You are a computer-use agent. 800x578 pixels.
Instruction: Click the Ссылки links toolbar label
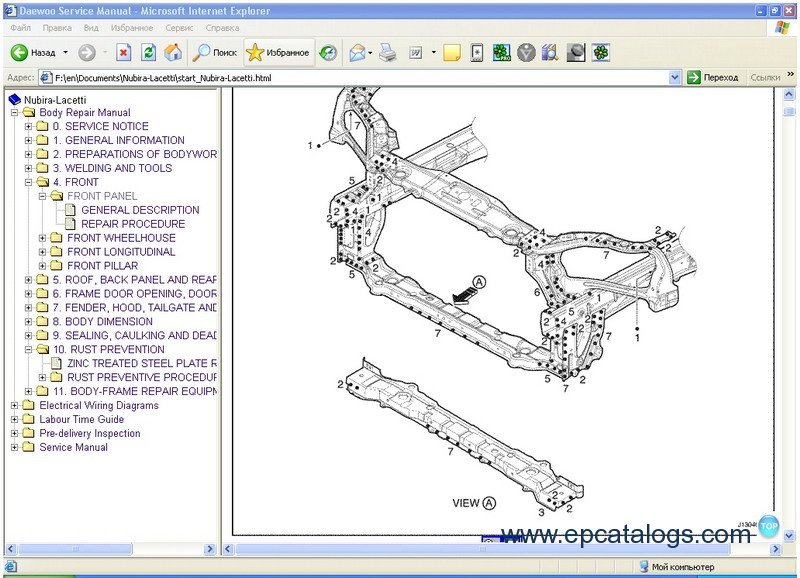click(765, 78)
